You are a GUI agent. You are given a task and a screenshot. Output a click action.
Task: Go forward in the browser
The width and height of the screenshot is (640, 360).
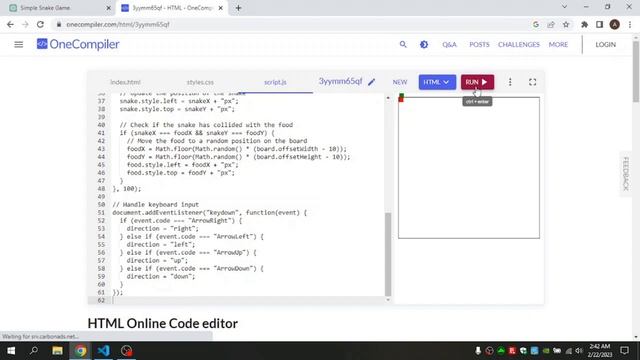tap(25, 24)
